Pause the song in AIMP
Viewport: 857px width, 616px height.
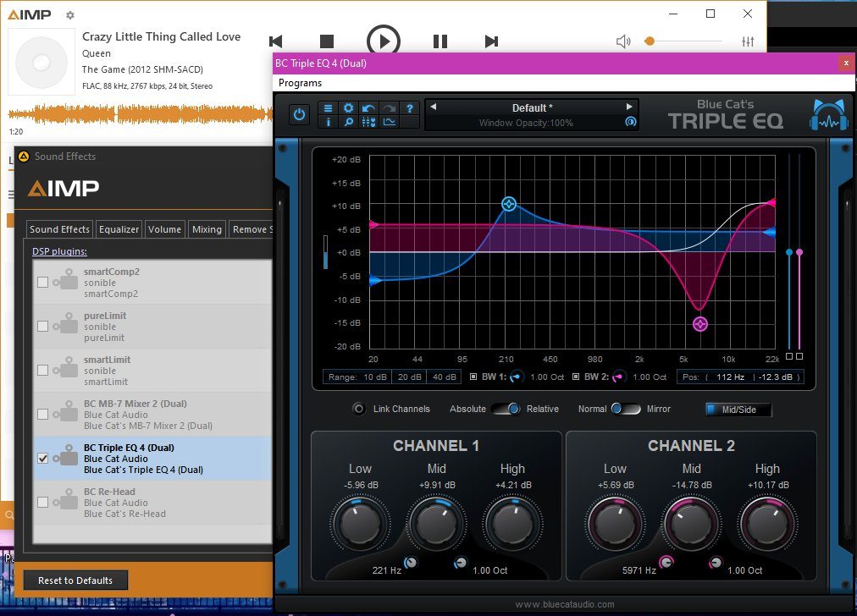pyautogui.click(x=440, y=41)
